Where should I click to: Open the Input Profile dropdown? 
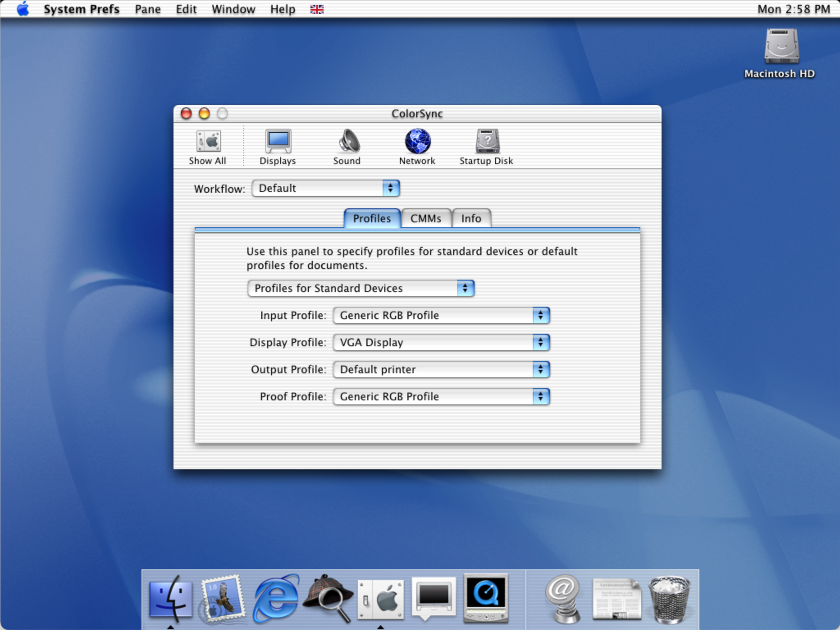[x=441, y=315]
